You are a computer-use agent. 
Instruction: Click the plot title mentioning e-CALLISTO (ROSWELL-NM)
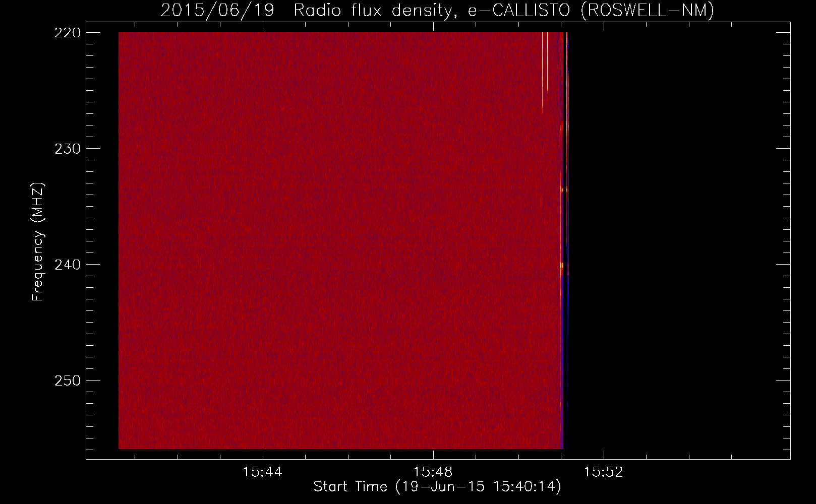(437, 11)
